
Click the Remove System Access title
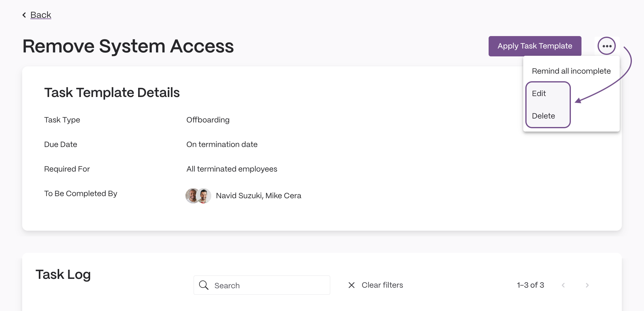click(128, 46)
